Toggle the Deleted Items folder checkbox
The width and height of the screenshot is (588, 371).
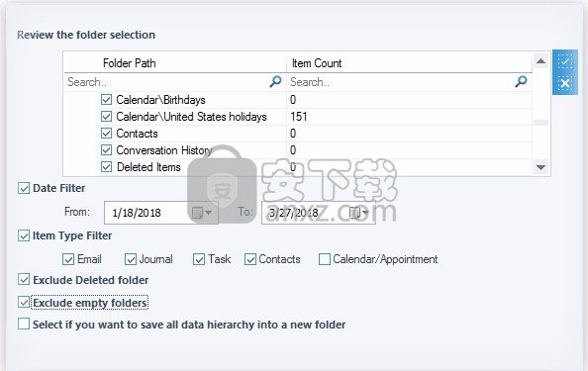click(107, 167)
